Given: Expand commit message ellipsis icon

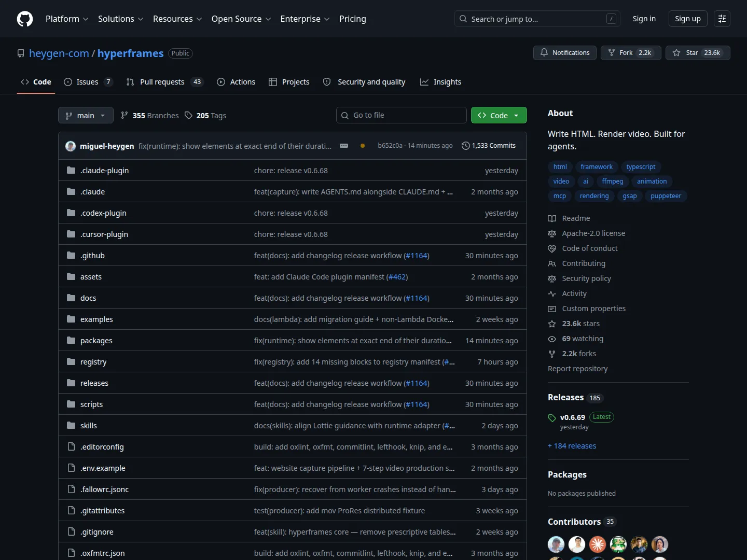Looking at the screenshot, I should click(344, 146).
